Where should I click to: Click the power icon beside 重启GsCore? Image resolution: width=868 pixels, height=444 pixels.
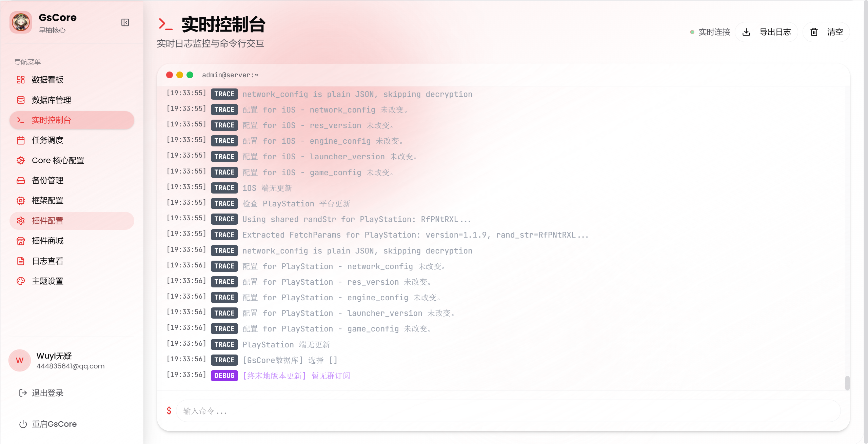pyautogui.click(x=23, y=424)
